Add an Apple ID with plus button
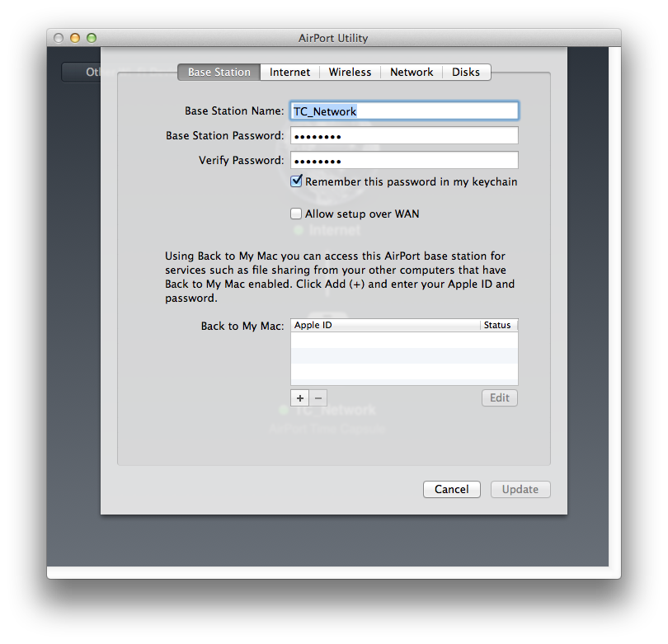 click(x=300, y=397)
